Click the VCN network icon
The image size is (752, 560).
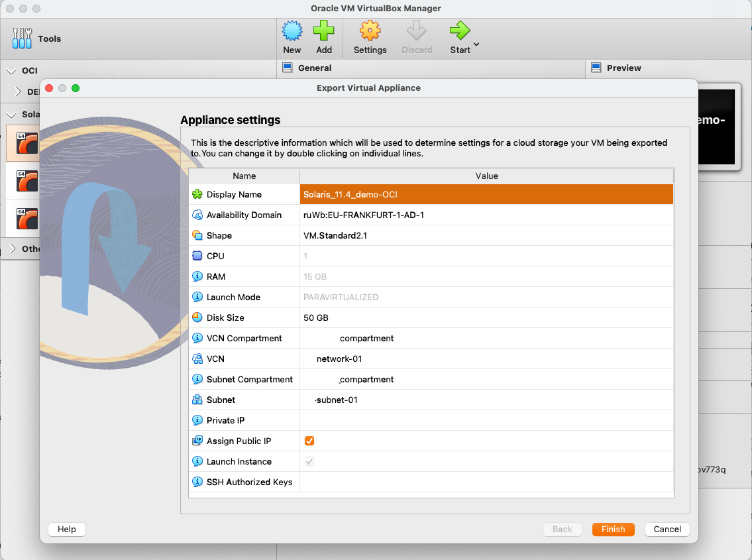(197, 359)
